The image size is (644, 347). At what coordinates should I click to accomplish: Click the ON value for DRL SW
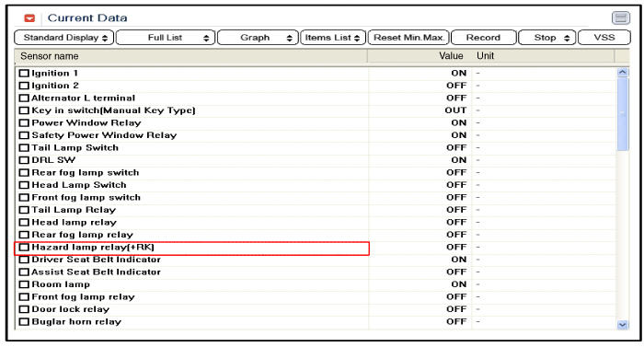pyautogui.click(x=459, y=160)
